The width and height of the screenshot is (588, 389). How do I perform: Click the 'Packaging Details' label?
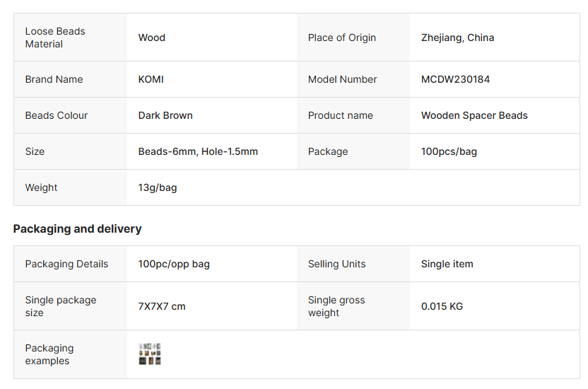(66, 264)
